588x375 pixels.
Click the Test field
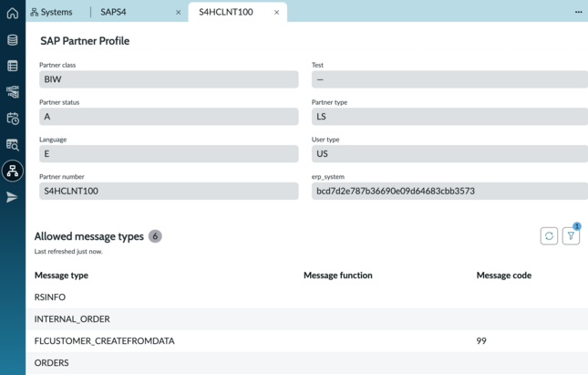449,79
